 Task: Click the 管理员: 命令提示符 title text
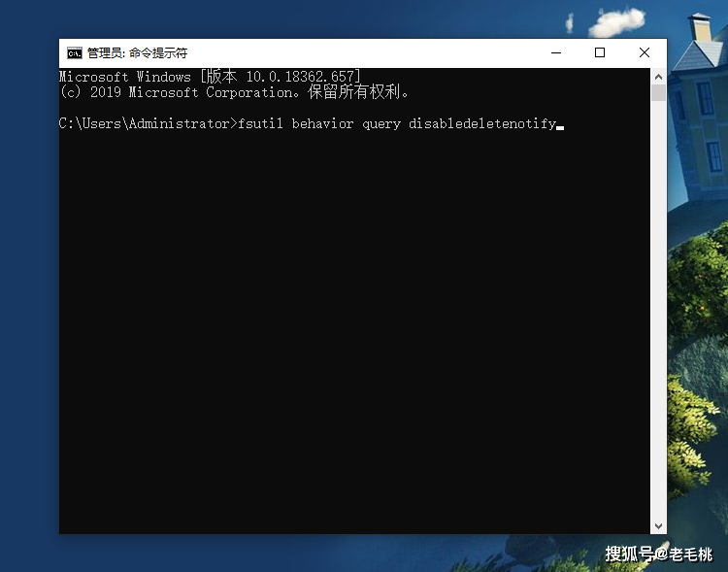[x=137, y=52]
